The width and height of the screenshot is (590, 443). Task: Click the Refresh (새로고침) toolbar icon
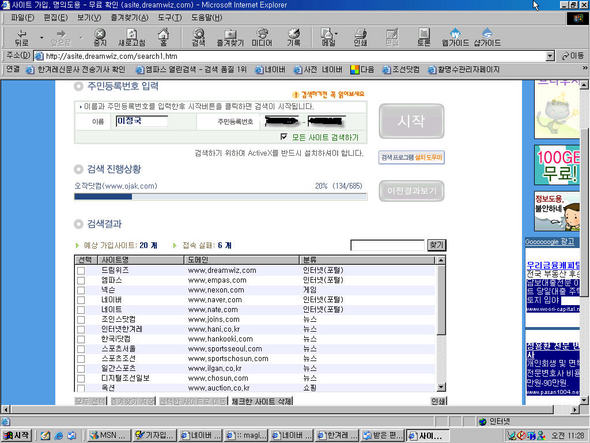tap(132, 37)
